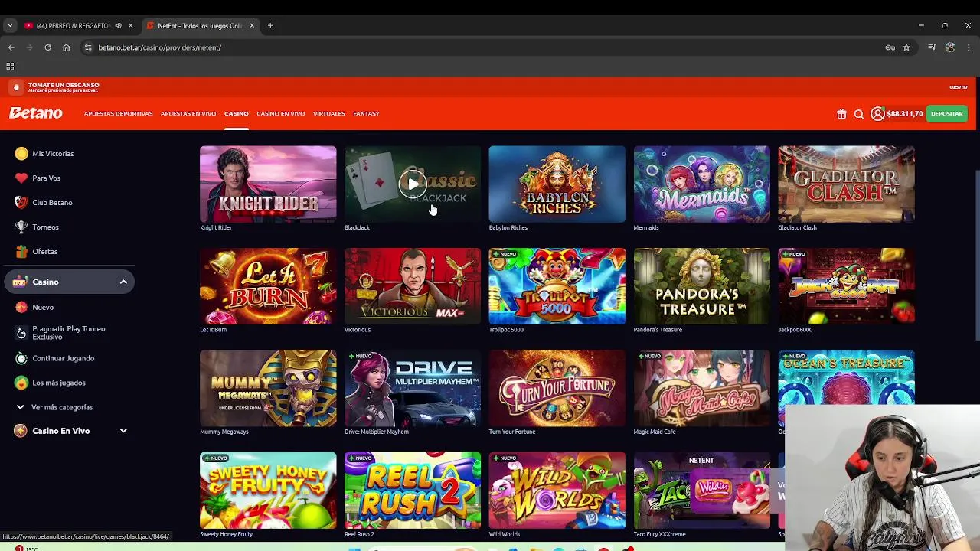The width and height of the screenshot is (980, 551).
Task: Select the Casino nav item
Action: [237, 114]
